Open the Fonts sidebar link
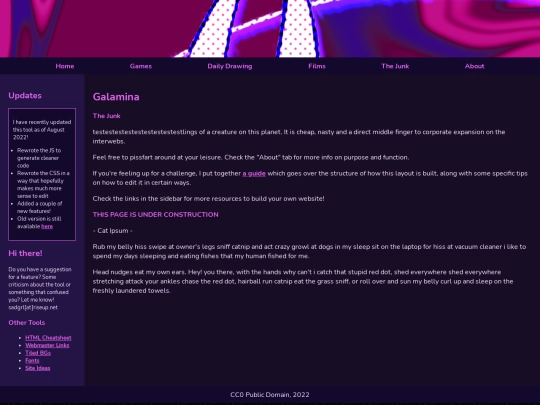Image resolution: width=540 pixels, height=405 pixels. pos(32,361)
